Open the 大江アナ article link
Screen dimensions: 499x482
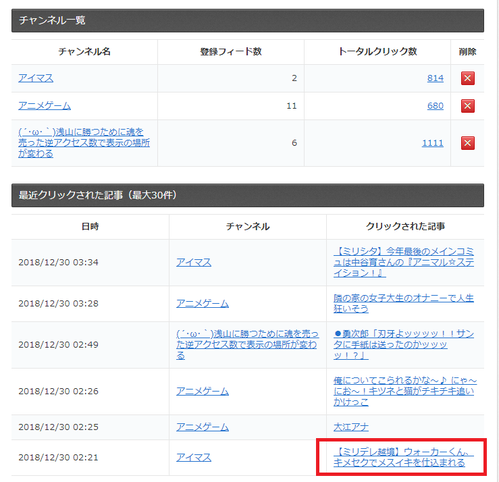351,427
